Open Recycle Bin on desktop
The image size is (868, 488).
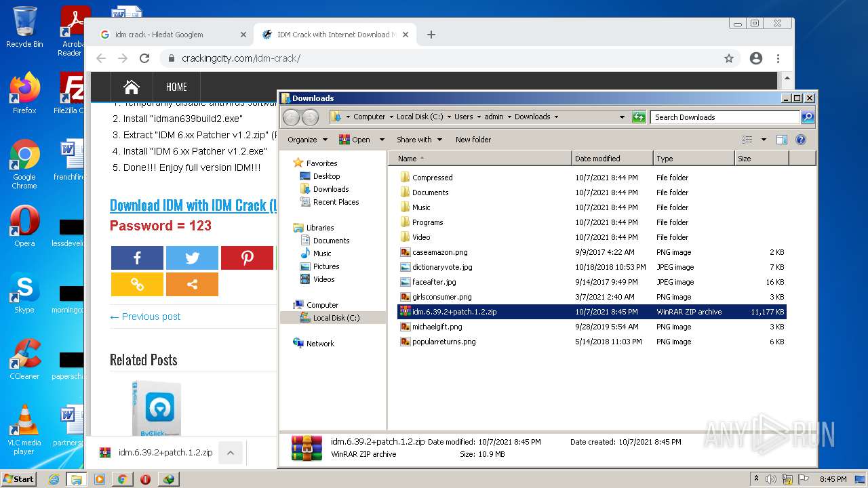[x=24, y=27]
